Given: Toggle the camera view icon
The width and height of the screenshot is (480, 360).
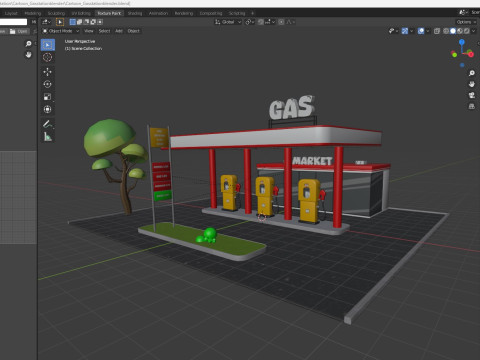Looking at the screenshot, I should point(472,95).
